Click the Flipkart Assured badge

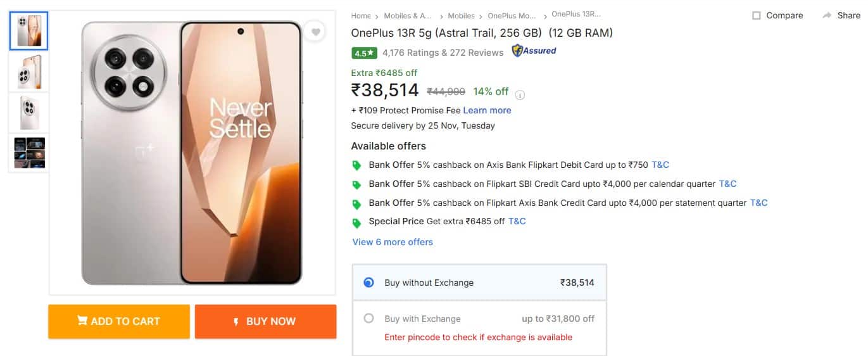[534, 51]
